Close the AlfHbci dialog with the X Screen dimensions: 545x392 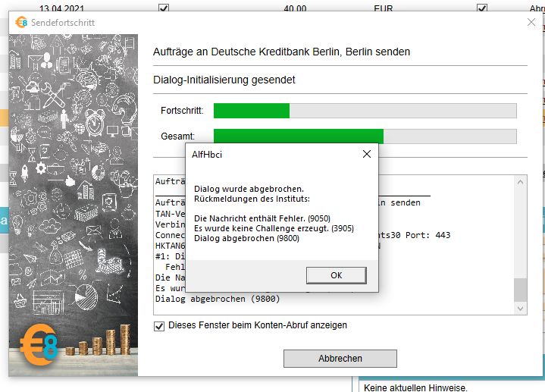tap(367, 154)
